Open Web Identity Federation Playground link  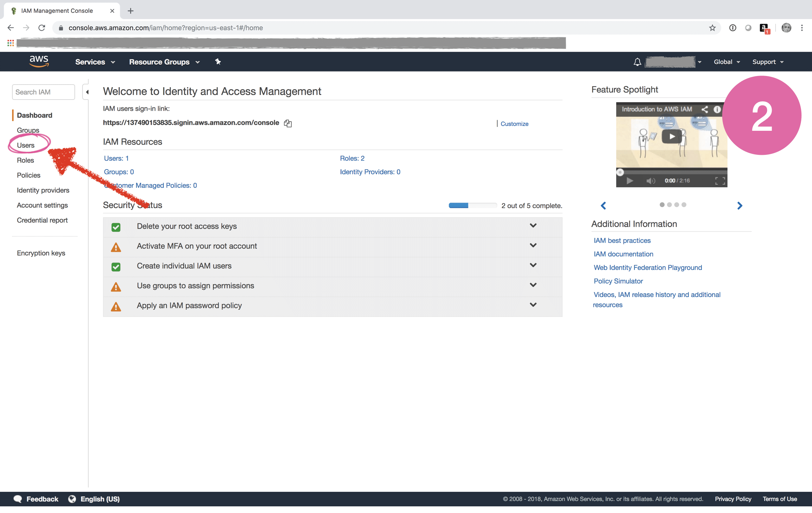pos(648,268)
